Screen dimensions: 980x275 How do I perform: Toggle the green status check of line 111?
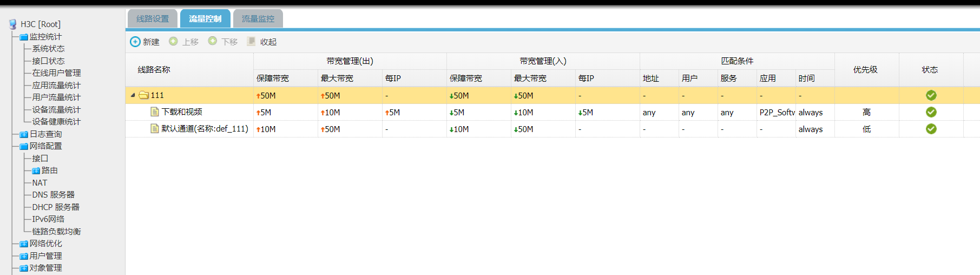click(931, 95)
